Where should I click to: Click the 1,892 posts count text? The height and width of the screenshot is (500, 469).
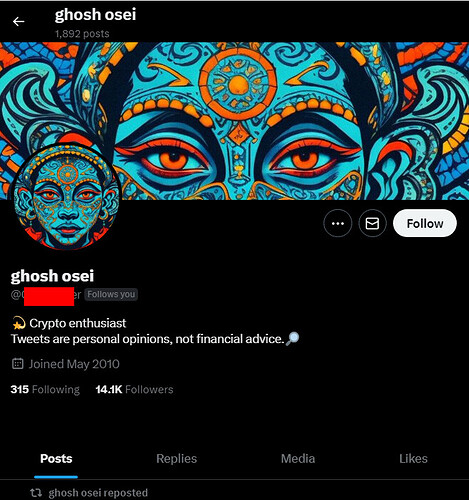click(x=82, y=34)
